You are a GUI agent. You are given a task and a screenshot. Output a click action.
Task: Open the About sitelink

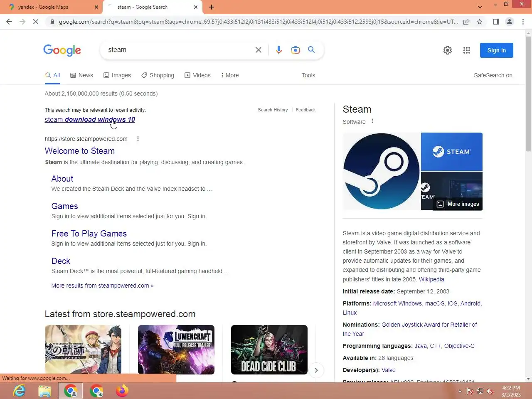tap(62, 179)
